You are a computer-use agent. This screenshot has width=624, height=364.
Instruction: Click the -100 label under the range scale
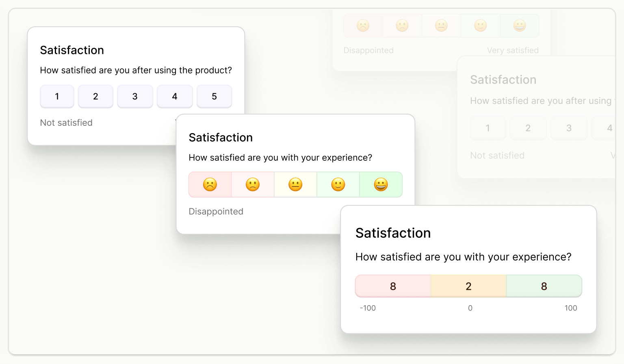click(x=367, y=308)
